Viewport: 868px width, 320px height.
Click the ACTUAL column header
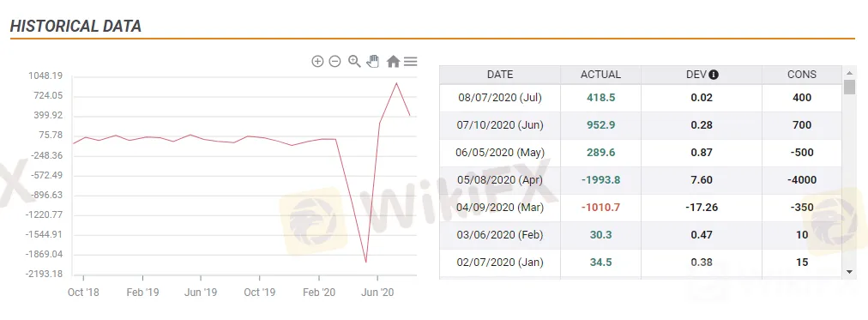click(x=600, y=74)
